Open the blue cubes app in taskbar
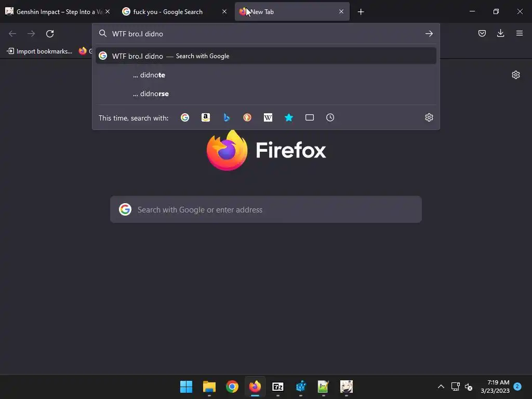 pos(301,387)
